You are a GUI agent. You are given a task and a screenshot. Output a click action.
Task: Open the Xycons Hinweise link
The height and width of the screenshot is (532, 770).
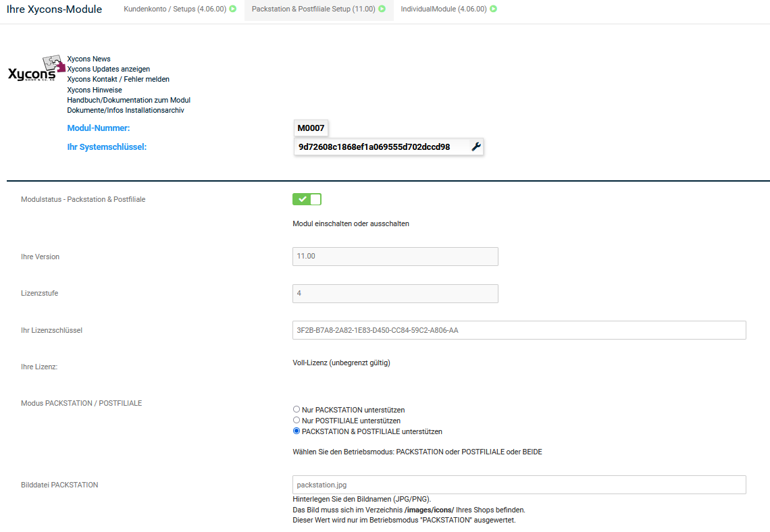[x=95, y=90]
